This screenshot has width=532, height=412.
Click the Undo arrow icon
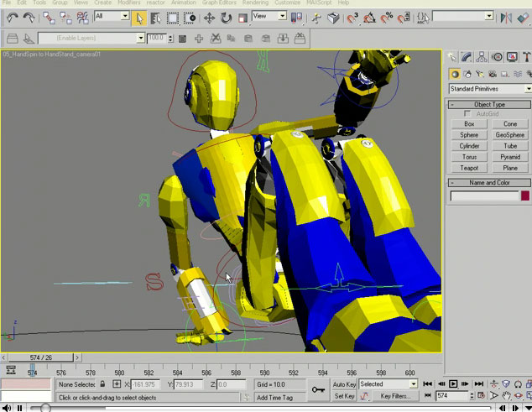click(x=12, y=17)
